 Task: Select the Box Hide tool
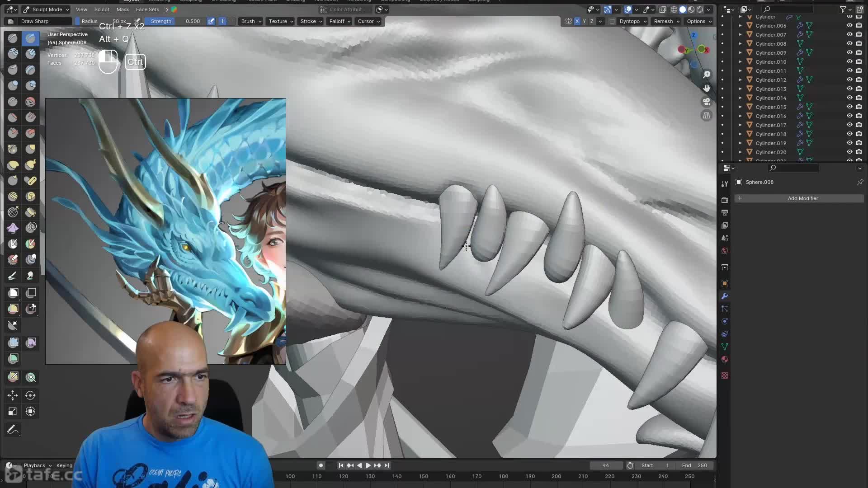[30, 293]
